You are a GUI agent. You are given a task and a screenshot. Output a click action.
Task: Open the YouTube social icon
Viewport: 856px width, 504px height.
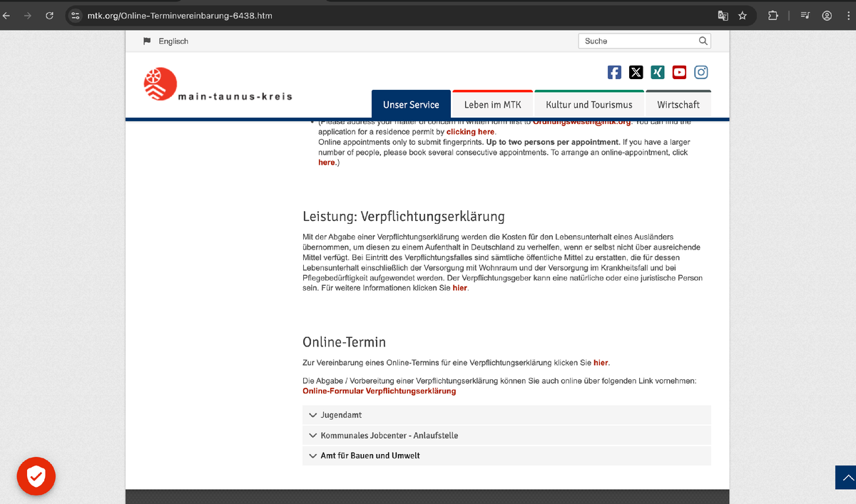click(x=679, y=72)
